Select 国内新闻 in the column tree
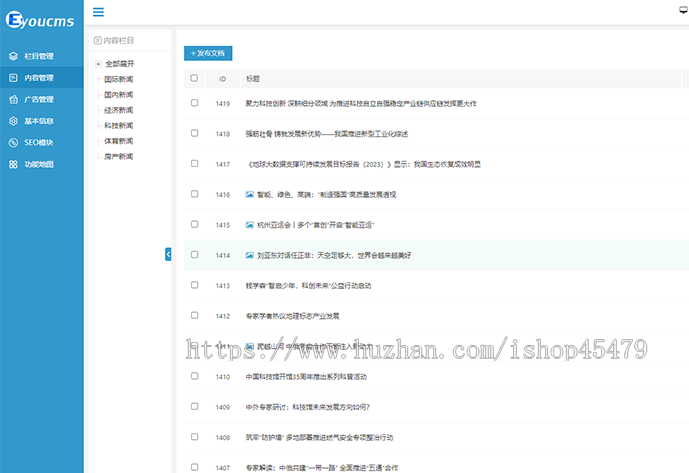 [x=119, y=95]
